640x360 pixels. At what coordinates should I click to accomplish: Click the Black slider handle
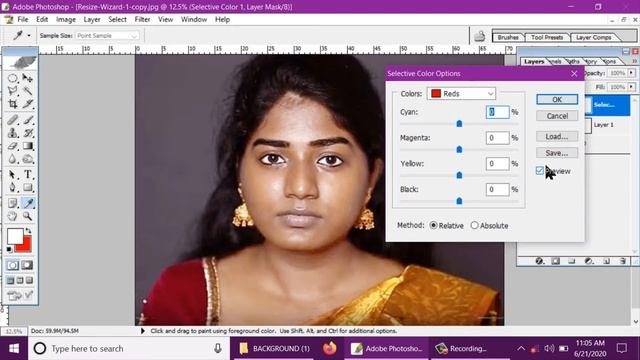[x=459, y=201]
